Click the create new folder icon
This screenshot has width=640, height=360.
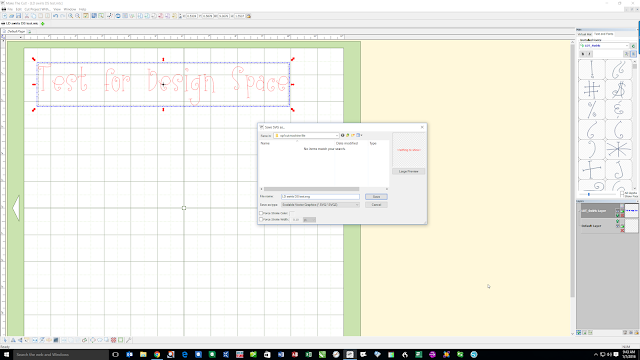click(x=353, y=136)
